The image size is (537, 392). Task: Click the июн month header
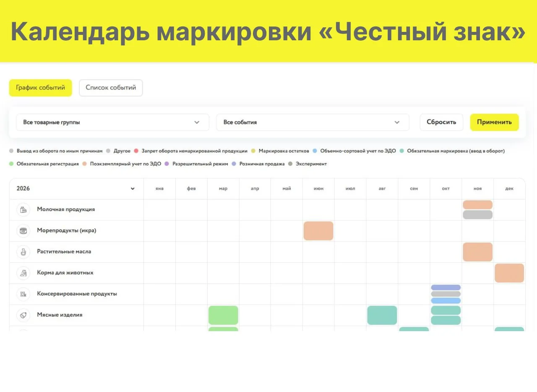pyautogui.click(x=318, y=188)
